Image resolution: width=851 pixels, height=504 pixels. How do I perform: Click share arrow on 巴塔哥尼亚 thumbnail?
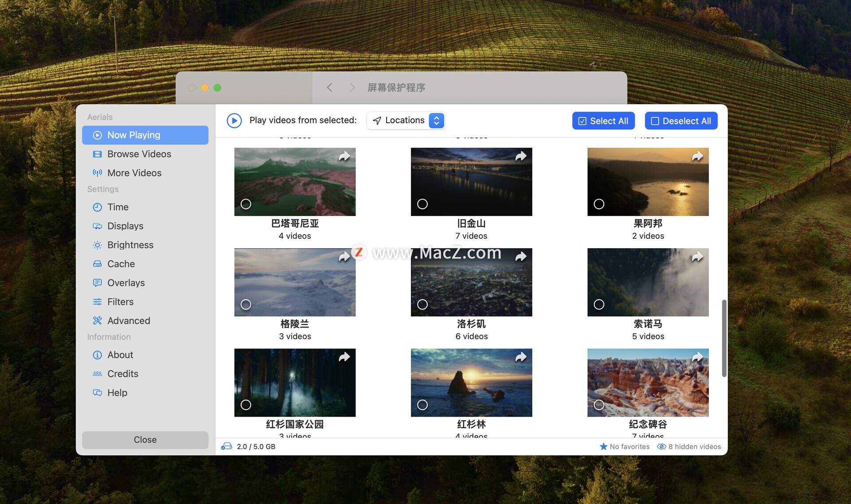pos(344,156)
